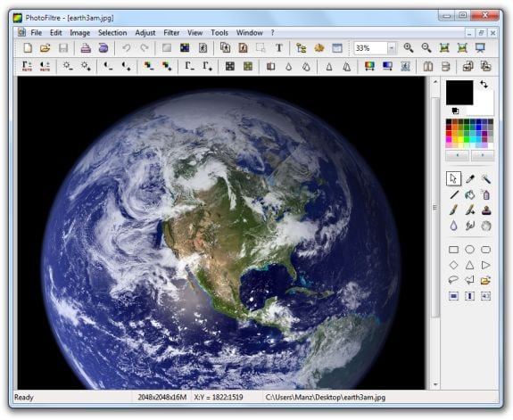Print the image with the printer icon

(x=86, y=48)
